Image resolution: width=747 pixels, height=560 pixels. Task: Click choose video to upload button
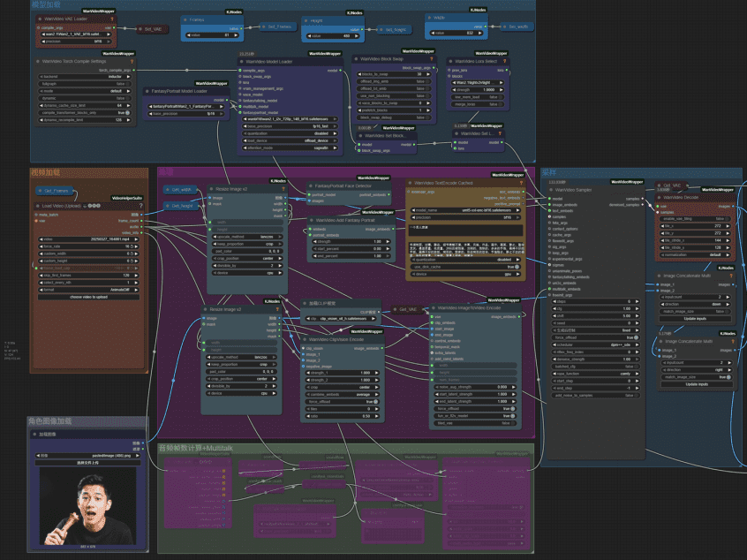pyautogui.click(x=88, y=297)
